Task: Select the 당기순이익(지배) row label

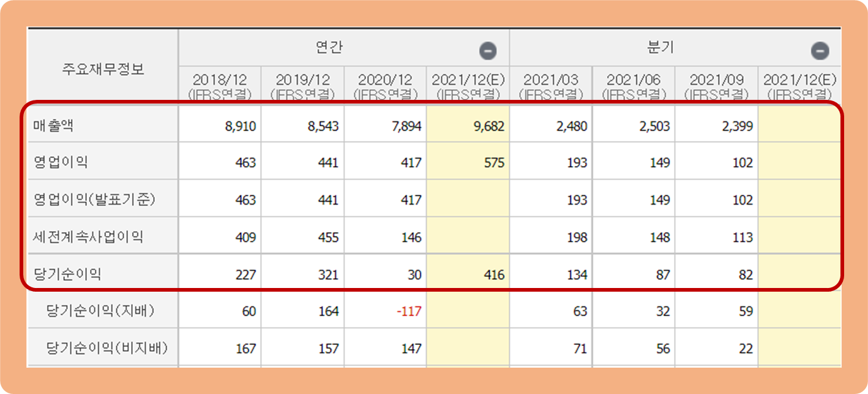Action: coord(100,311)
